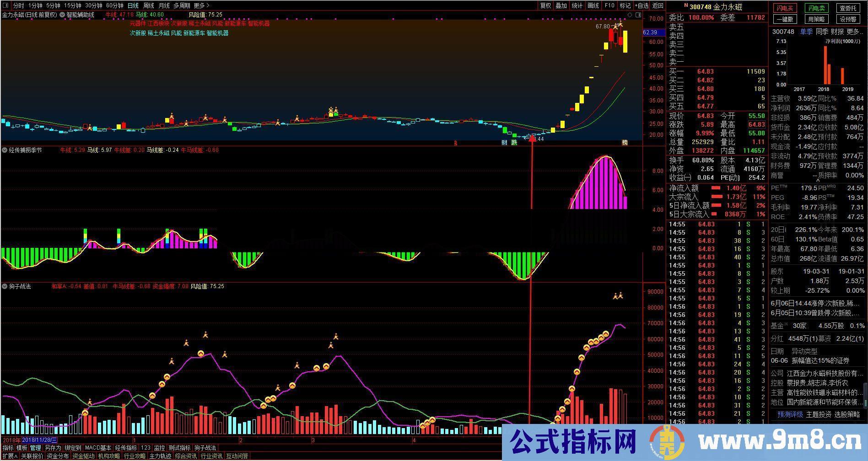868x461 pixels.
Task: Toggle 自选 to add stock to watchlist
Action: coord(642,5)
